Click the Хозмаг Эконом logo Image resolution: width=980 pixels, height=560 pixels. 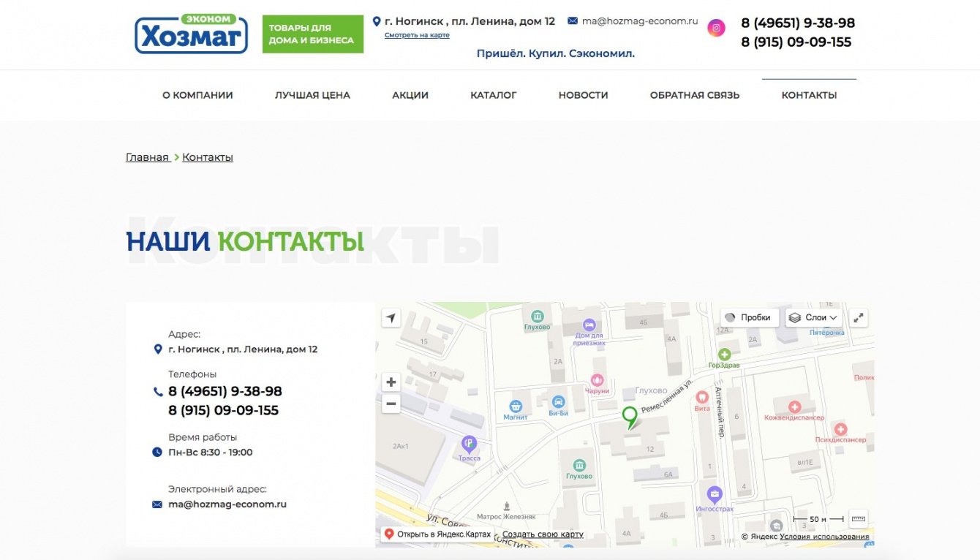coord(191,34)
